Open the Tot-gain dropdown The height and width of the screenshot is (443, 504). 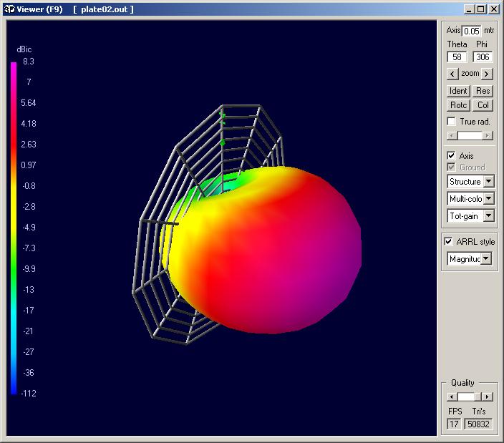(488, 215)
